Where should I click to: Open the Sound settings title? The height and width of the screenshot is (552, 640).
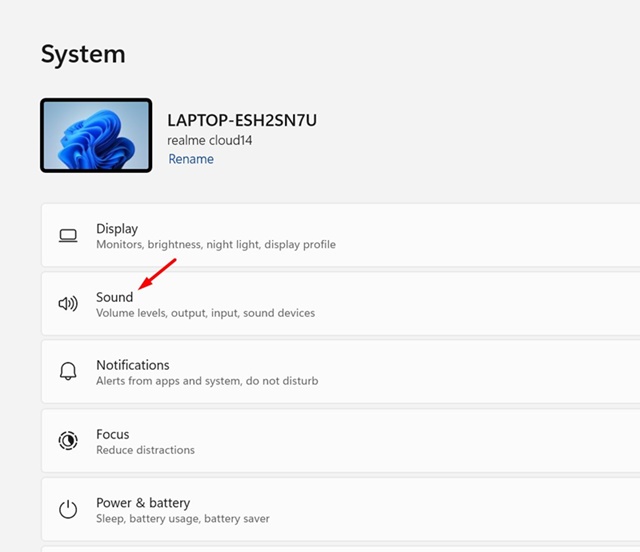114,297
